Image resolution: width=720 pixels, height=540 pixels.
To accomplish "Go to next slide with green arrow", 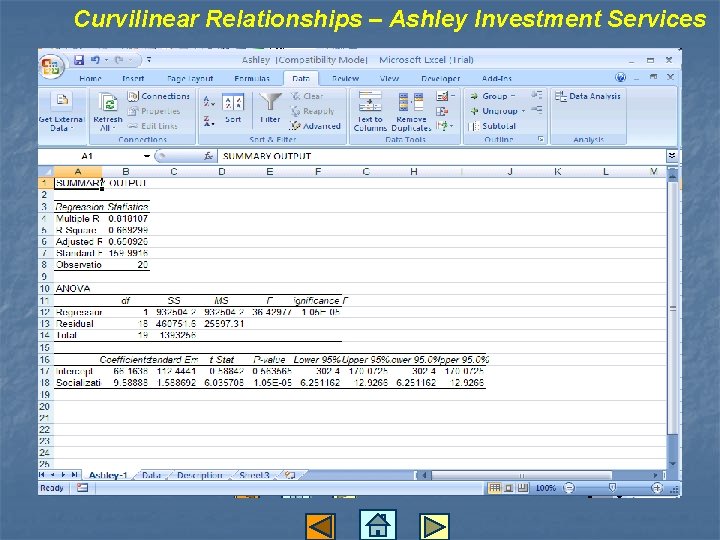I will coord(434,526).
